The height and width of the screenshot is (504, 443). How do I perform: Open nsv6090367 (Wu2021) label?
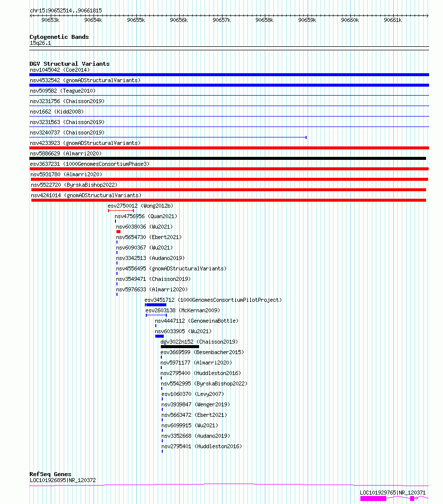pos(144,248)
